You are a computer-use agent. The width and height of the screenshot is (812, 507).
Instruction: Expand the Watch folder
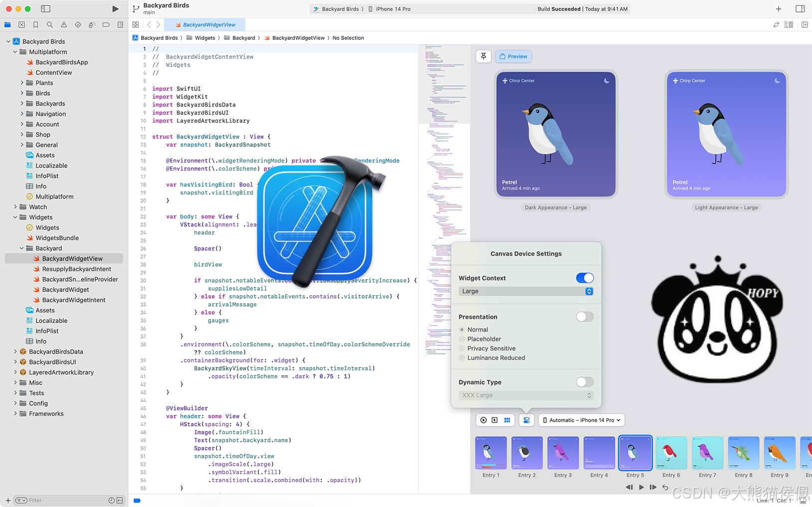(15, 207)
